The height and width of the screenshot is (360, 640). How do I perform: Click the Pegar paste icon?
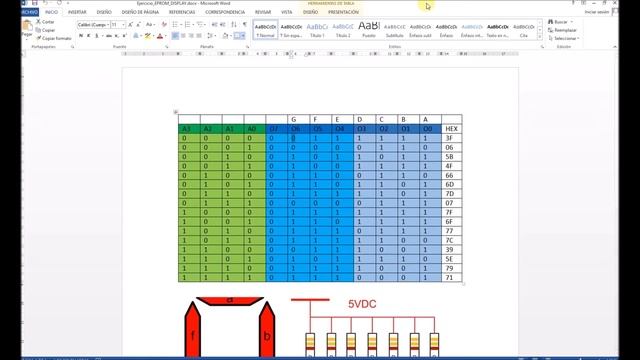click(x=27, y=26)
